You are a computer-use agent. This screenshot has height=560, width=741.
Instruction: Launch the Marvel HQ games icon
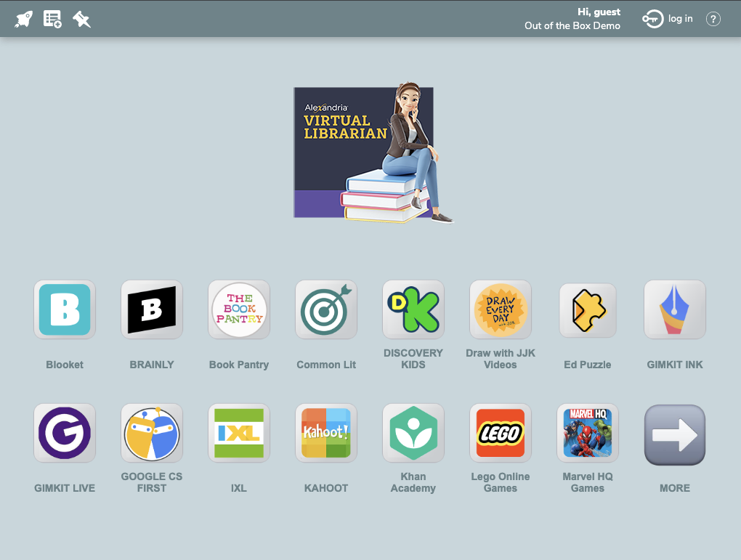tap(588, 433)
